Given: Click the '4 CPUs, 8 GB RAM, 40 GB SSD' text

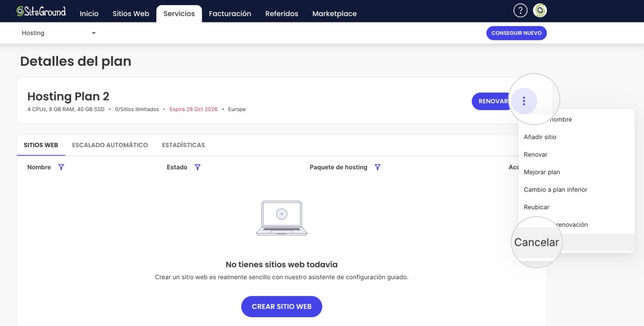Looking at the screenshot, I should click(66, 109).
